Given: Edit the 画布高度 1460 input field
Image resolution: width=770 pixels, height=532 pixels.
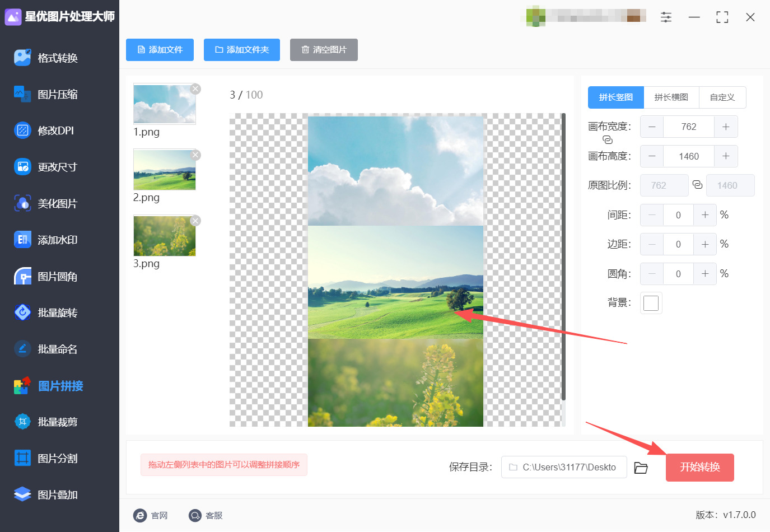Looking at the screenshot, I should coord(689,156).
